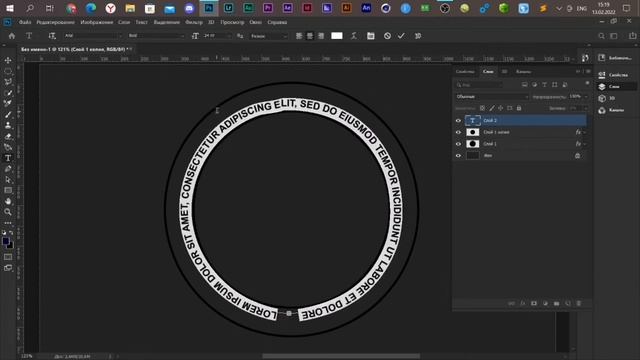This screenshot has width=640, height=360.
Task: Open the layer opacity dropdown arrow
Action: tap(587, 97)
